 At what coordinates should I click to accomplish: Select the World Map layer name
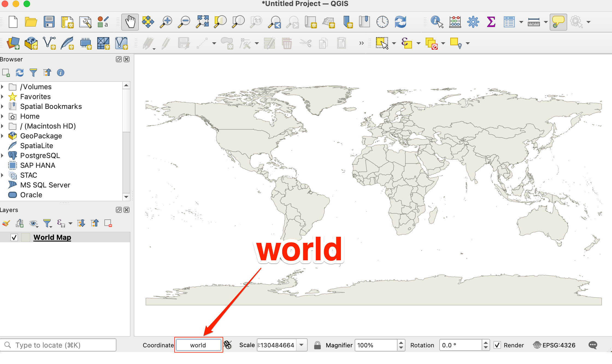click(52, 237)
